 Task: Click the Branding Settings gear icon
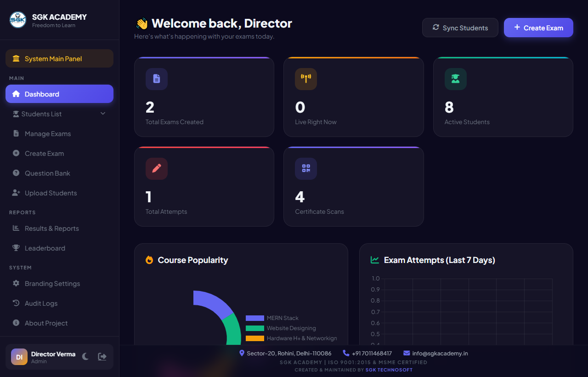click(x=16, y=283)
